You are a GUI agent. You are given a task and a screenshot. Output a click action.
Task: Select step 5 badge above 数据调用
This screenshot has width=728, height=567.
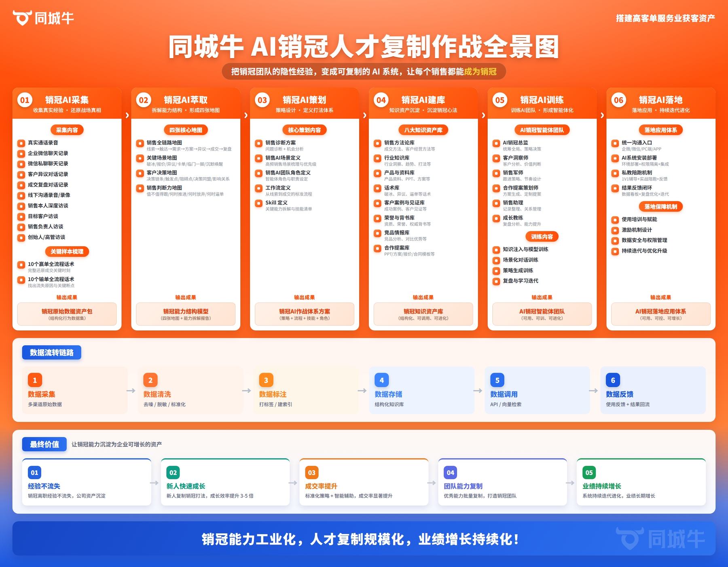(x=497, y=380)
